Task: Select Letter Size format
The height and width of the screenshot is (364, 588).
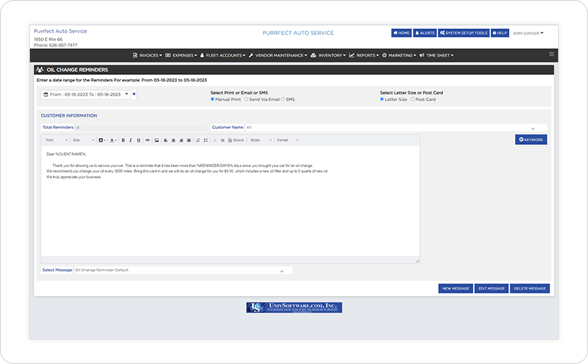Action: point(382,99)
